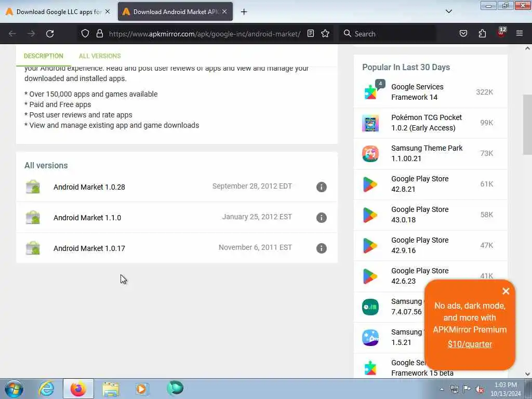The width and height of the screenshot is (532, 399).
Task: Click the Pokémon TCG Pocket icon
Action: click(370, 123)
